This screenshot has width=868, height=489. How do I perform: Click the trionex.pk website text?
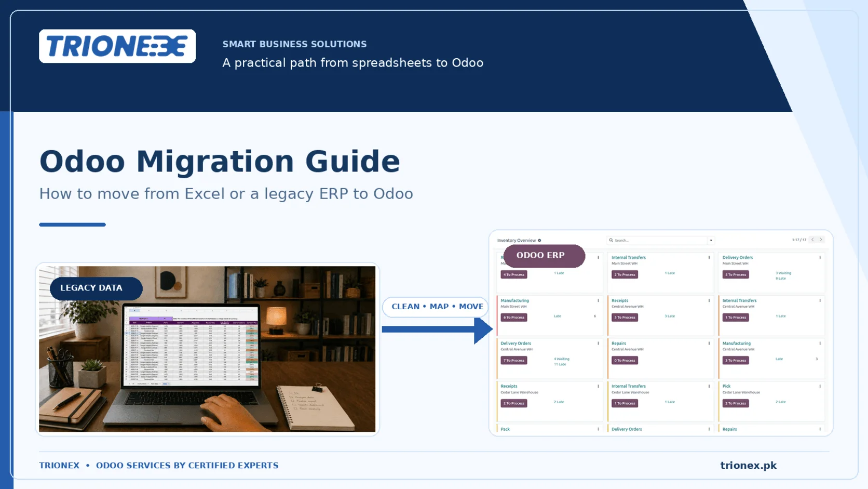pos(749,466)
